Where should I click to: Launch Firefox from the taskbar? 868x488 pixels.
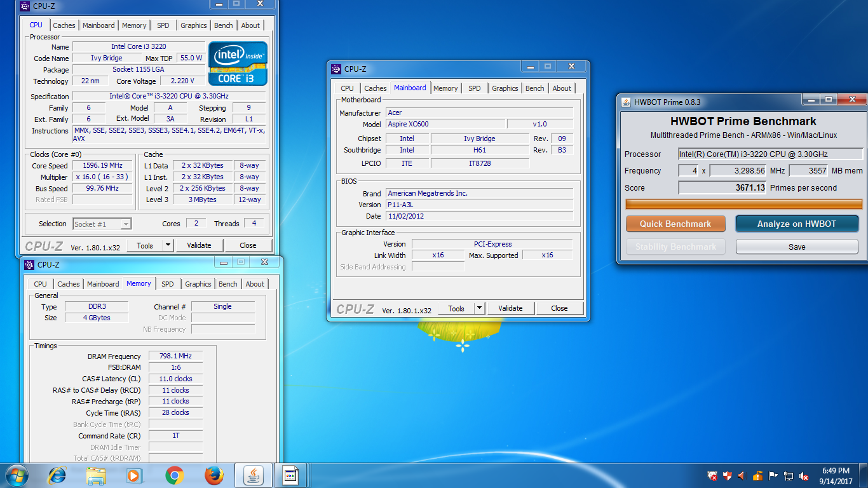(x=214, y=475)
